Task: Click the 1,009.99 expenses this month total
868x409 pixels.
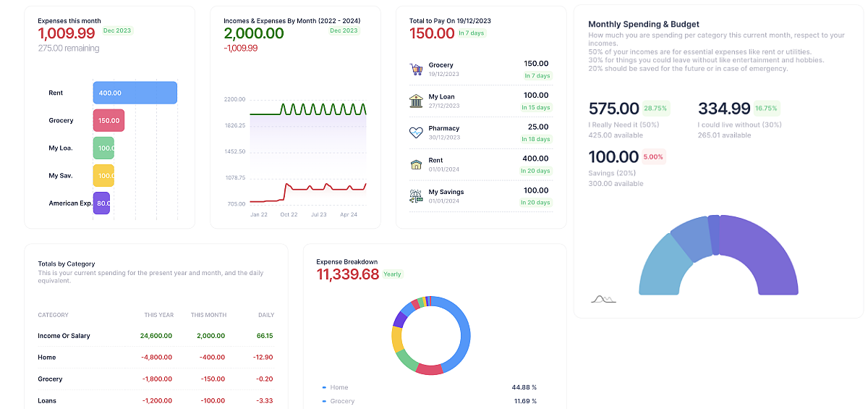Action: point(67,33)
